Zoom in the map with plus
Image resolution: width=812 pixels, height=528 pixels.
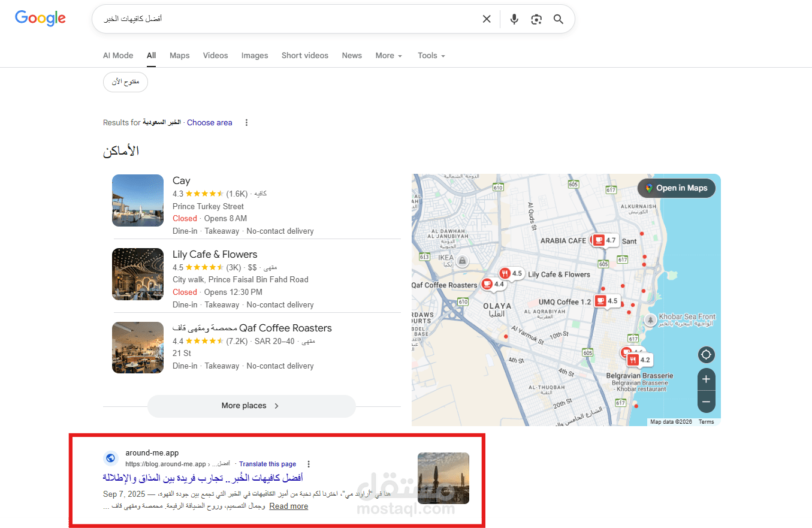[x=707, y=379]
